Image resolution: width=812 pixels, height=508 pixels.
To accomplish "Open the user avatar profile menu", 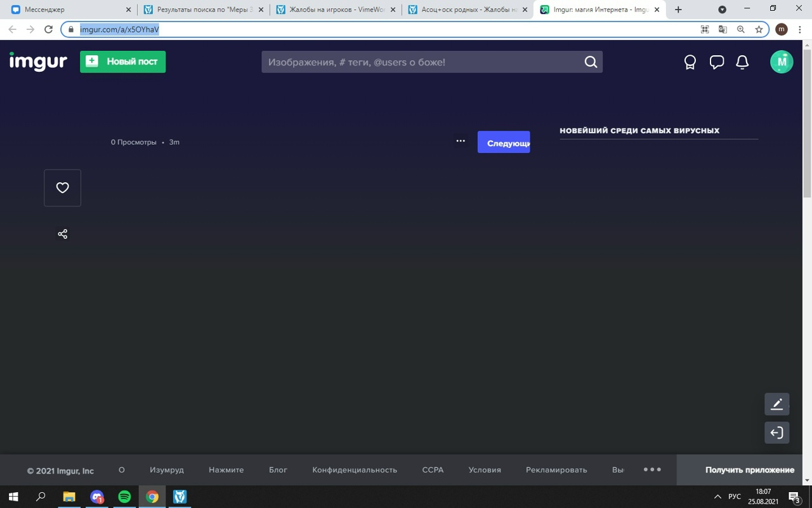I will [x=781, y=62].
